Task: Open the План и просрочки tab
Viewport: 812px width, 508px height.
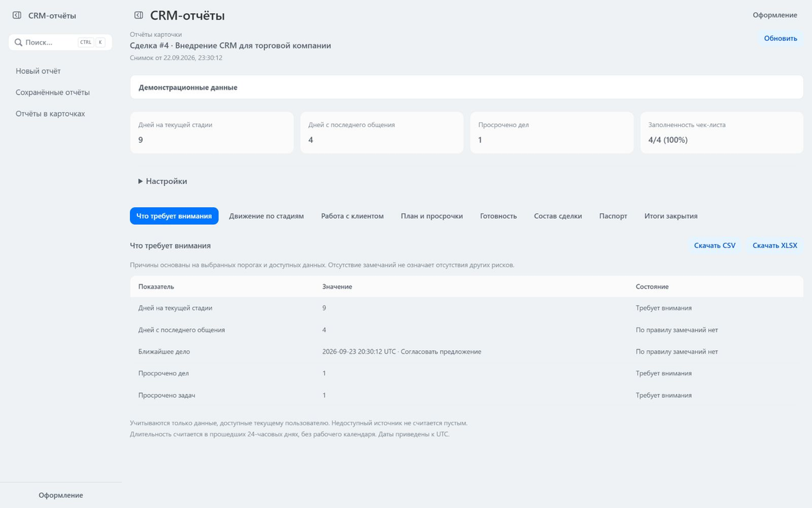Action: [x=432, y=216]
